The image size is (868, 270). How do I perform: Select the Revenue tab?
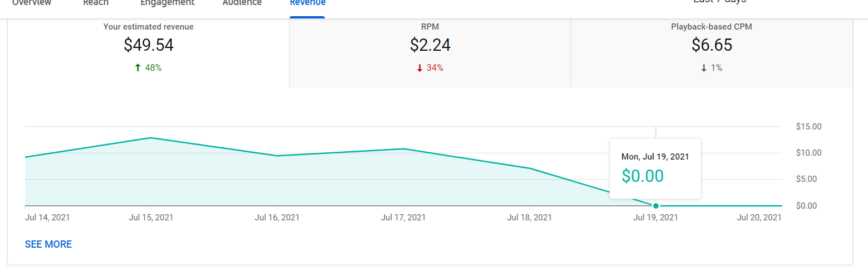[x=308, y=3]
